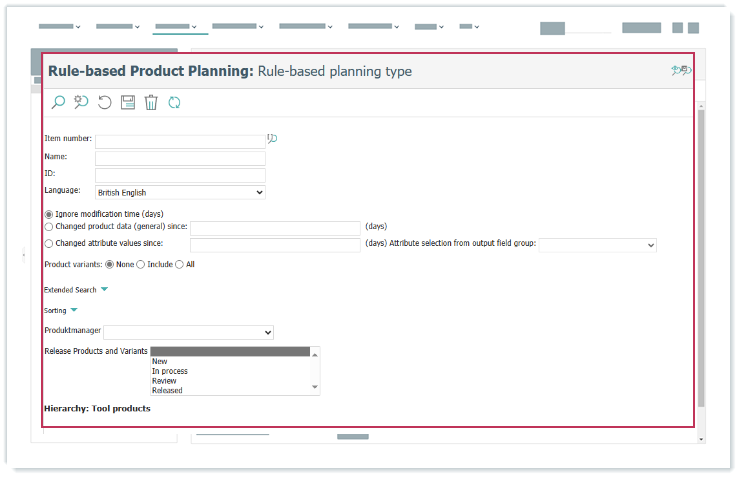This screenshot has width=740, height=478.
Task: Choose All for Product variants
Action: [179, 264]
